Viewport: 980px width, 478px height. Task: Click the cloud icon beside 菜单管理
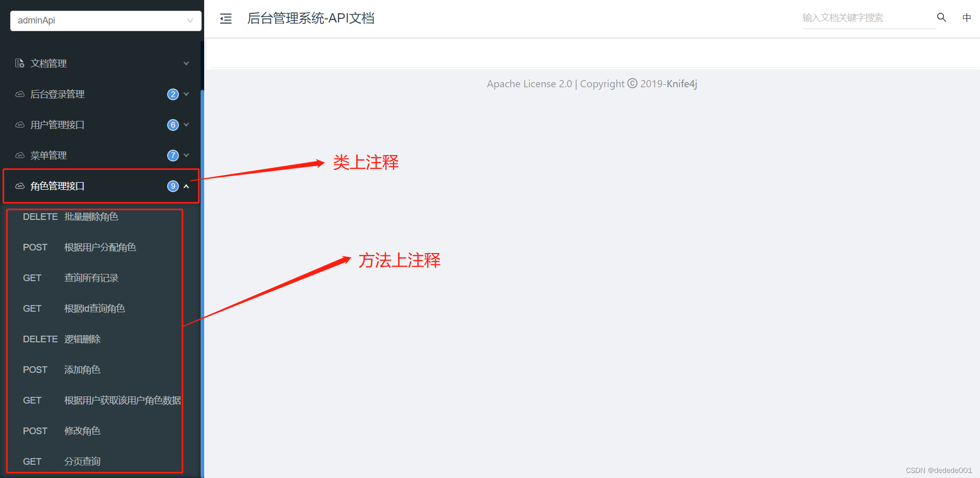tap(20, 155)
